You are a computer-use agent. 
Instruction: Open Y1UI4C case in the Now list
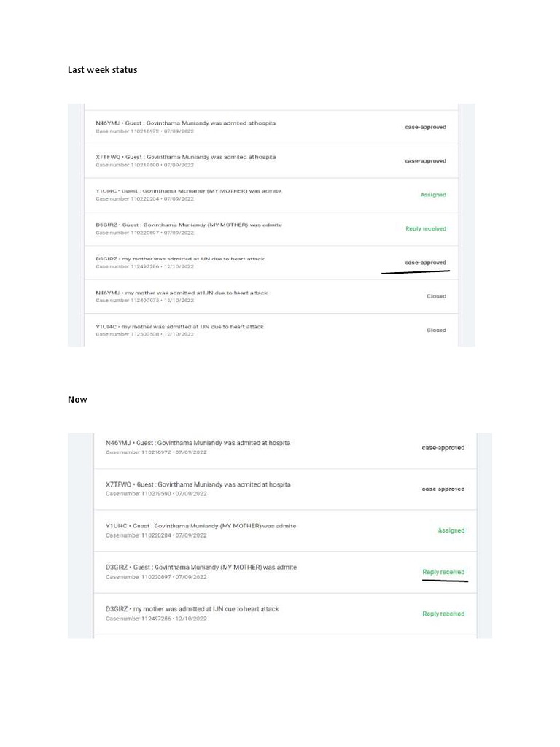[x=201, y=526]
